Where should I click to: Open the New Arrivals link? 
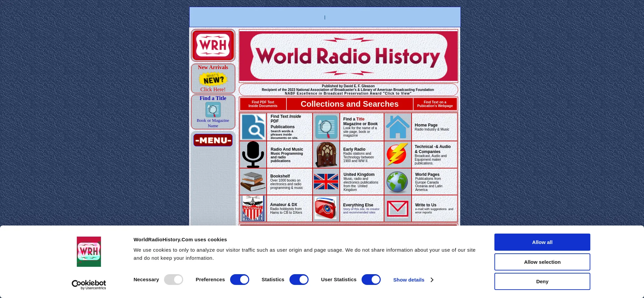click(213, 67)
